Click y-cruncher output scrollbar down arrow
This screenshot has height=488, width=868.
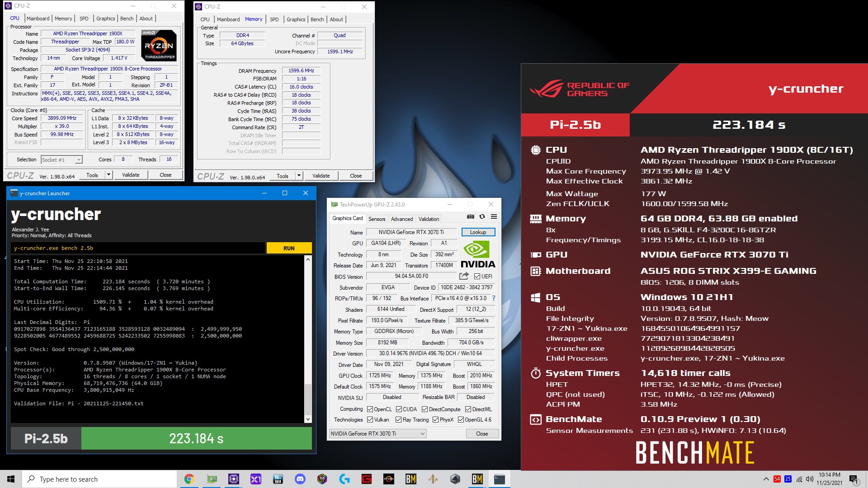click(x=308, y=419)
